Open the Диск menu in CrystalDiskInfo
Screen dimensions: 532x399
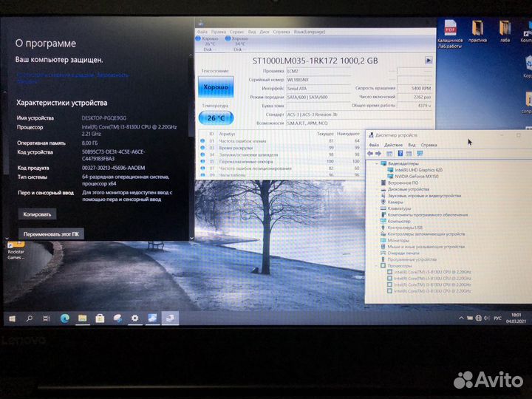pos(265,32)
